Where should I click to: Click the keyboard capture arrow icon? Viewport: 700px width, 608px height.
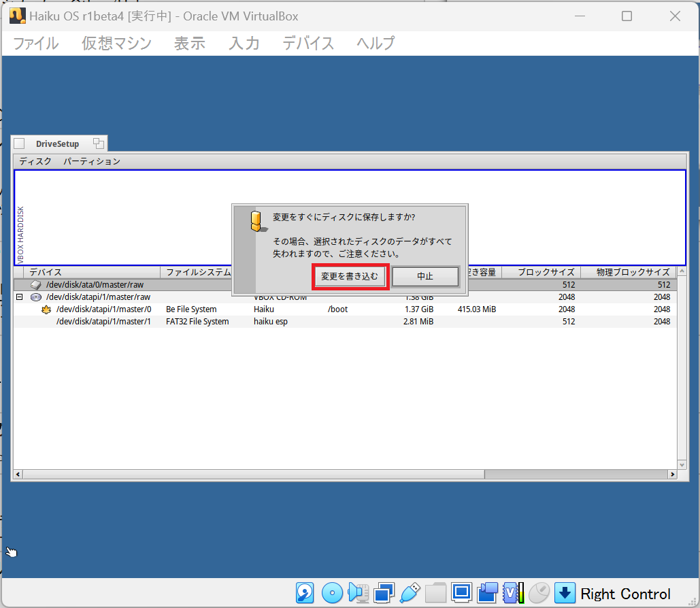(x=565, y=593)
